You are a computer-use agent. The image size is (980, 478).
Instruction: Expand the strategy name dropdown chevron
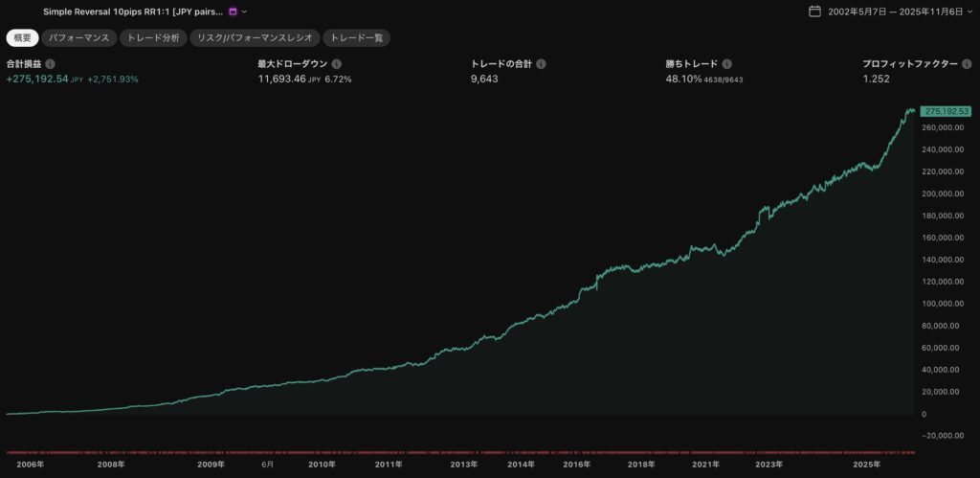(x=244, y=11)
